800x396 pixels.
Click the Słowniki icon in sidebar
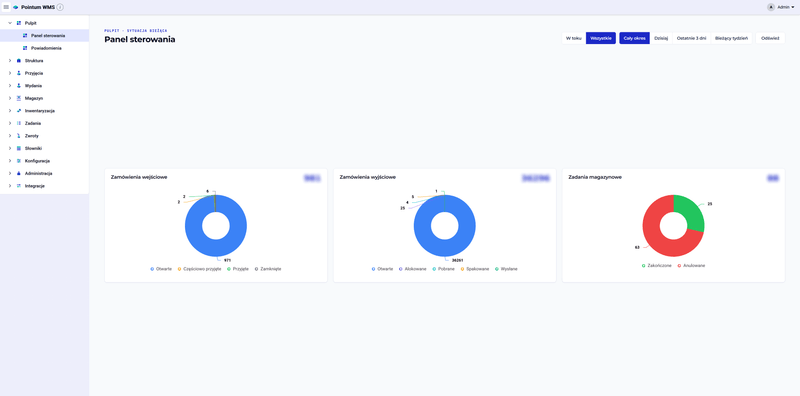[x=19, y=148]
